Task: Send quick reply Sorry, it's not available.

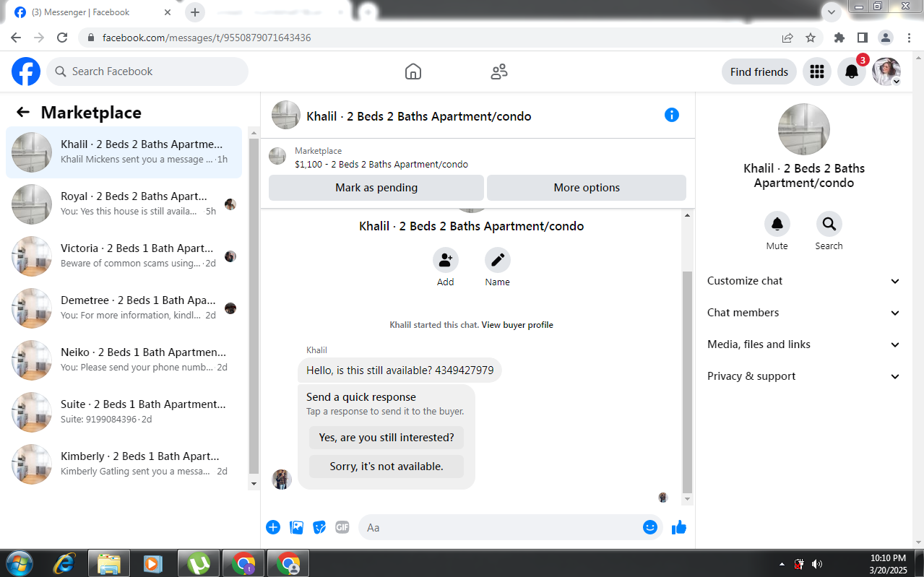Action: coord(387,467)
